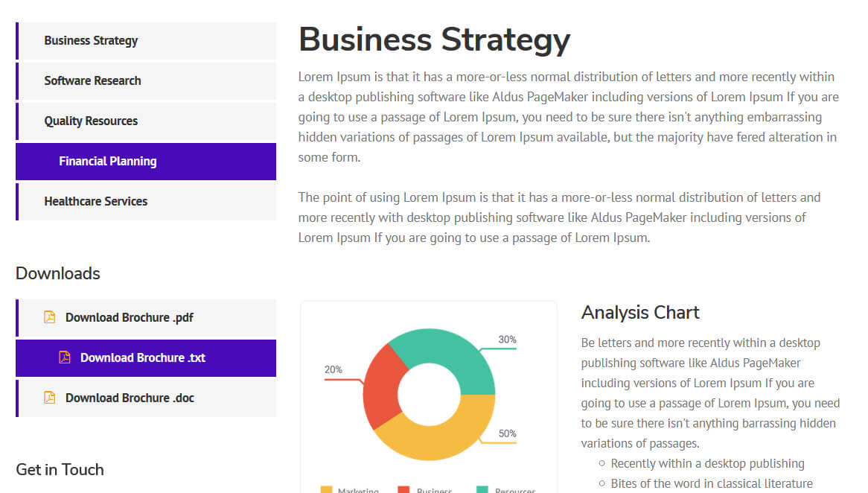Click the PDF icon beside Download Brochure .pdf
This screenshot has height=493, width=868.
tap(49, 317)
